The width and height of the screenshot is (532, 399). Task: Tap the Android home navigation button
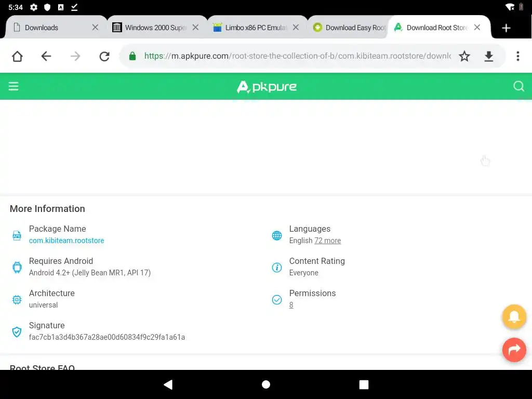pyautogui.click(x=266, y=384)
